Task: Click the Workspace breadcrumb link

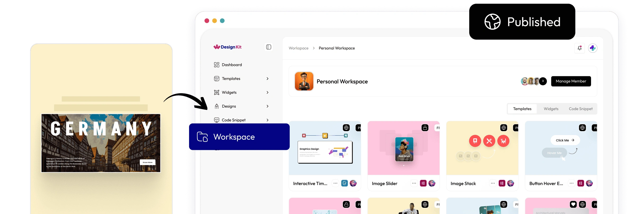Action: point(298,48)
